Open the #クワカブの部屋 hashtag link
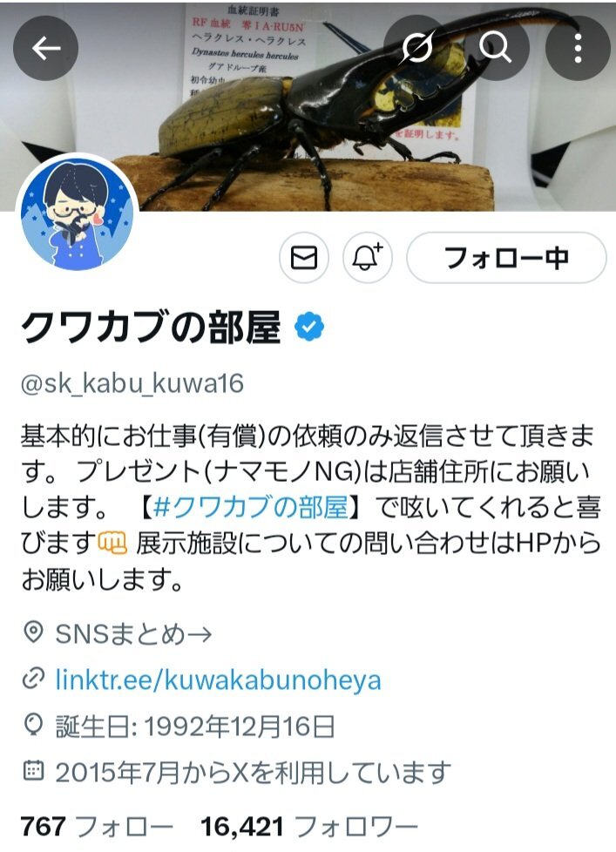This screenshot has height=852, width=616. [250, 506]
